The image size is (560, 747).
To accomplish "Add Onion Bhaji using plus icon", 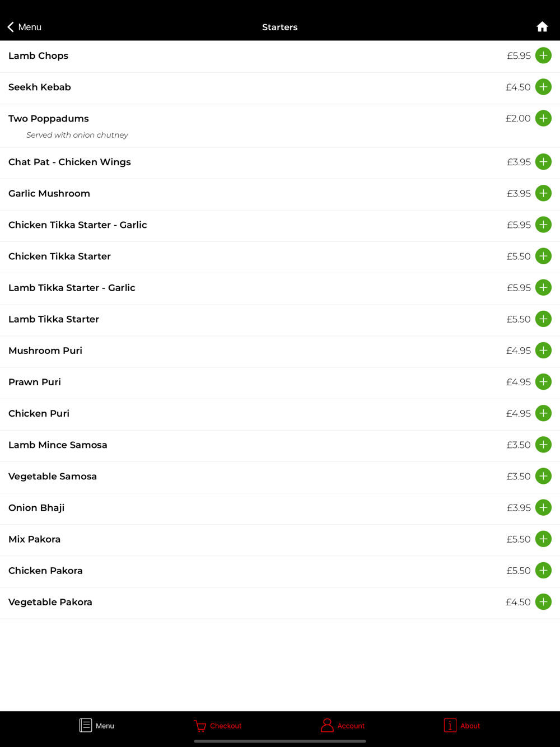I will click(x=543, y=507).
